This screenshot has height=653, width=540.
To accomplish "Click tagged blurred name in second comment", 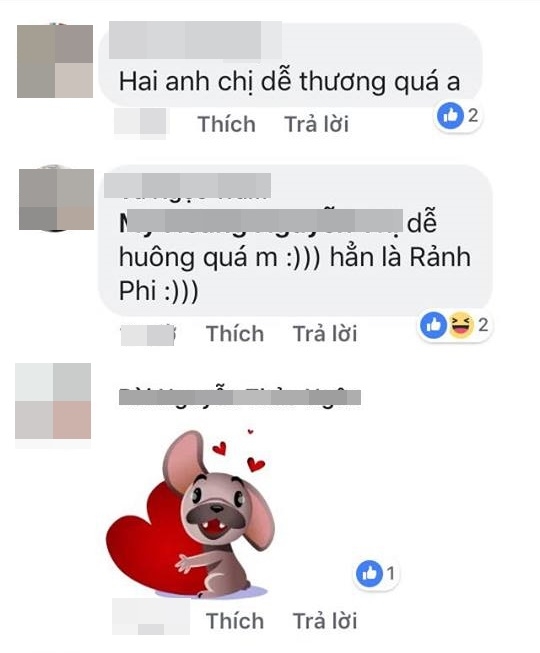I will 261,221.
